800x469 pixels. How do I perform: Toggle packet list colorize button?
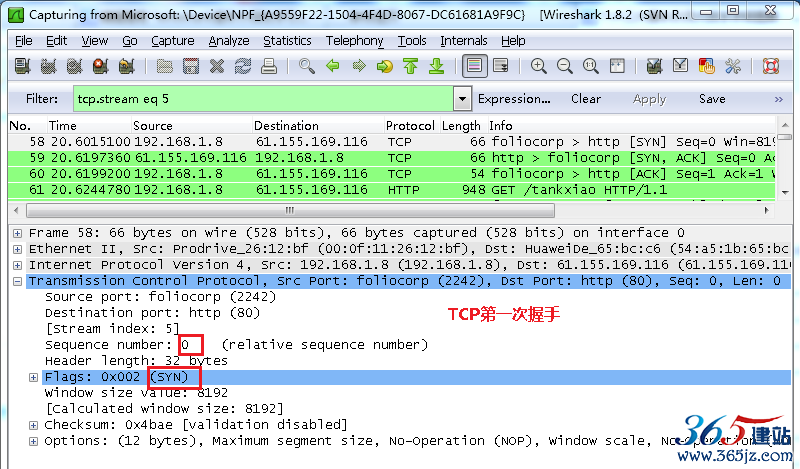[474, 66]
